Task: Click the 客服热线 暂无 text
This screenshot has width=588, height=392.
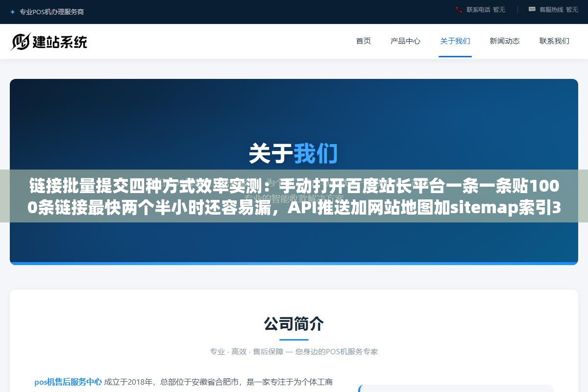Action: pyautogui.click(x=559, y=9)
